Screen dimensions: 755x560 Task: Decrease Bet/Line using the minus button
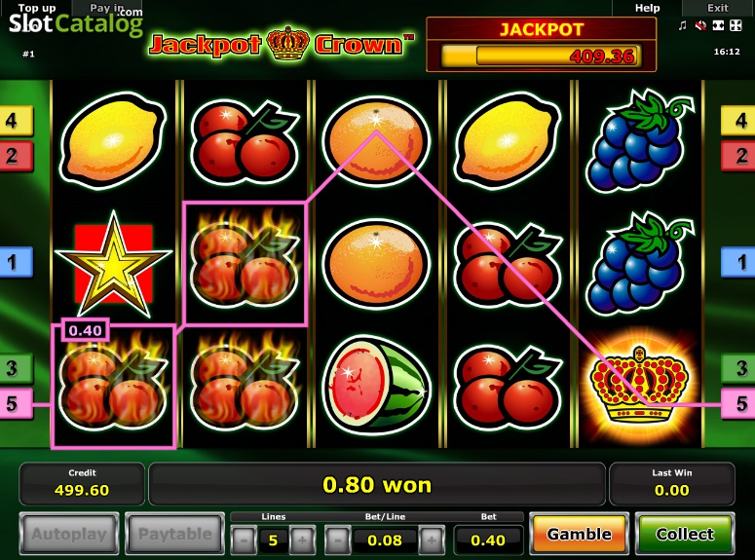(x=338, y=541)
